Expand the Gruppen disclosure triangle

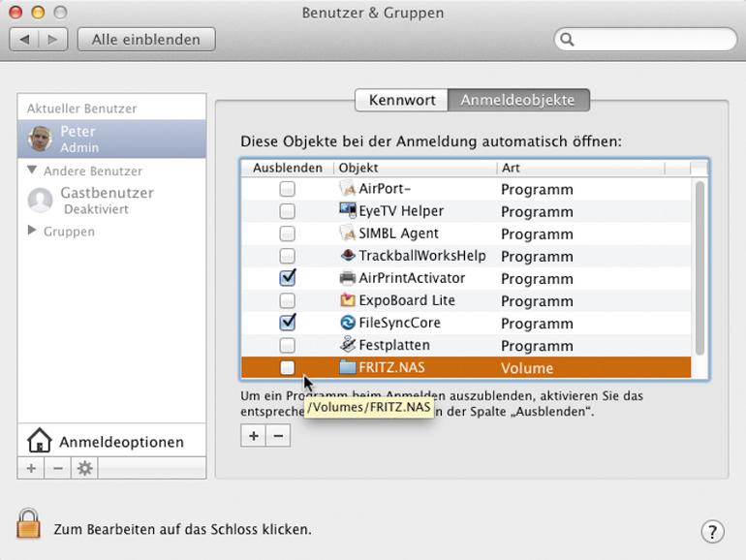(32, 231)
